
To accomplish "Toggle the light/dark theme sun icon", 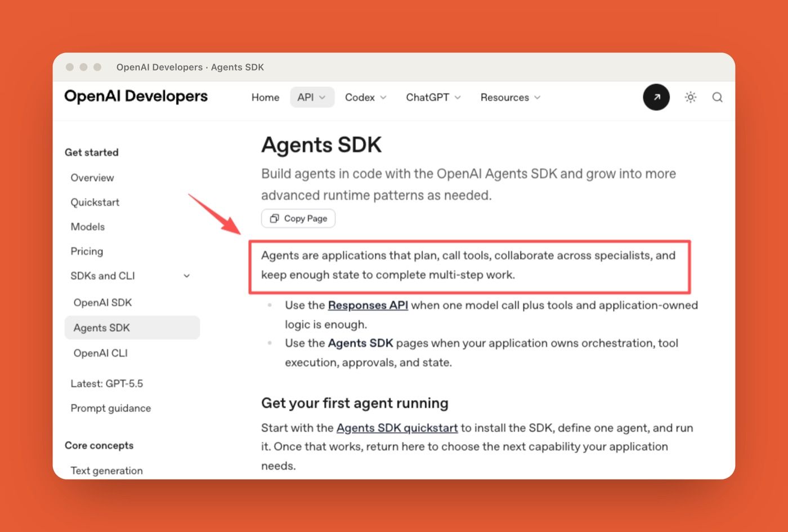I will click(691, 97).
